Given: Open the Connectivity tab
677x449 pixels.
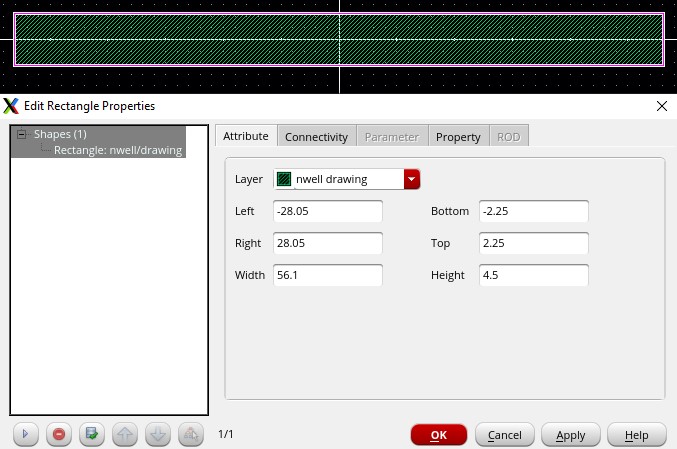Looking at the screenshot, I should [x=316, y=137].
